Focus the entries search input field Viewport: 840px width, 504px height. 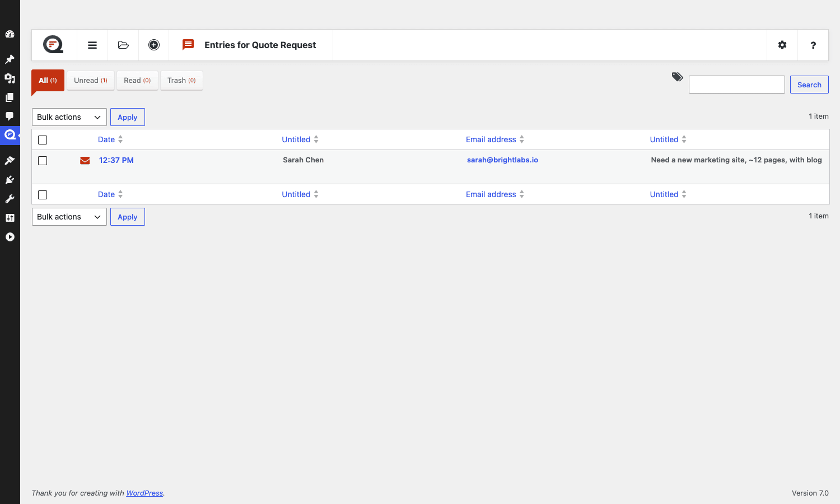pos(736,85)
